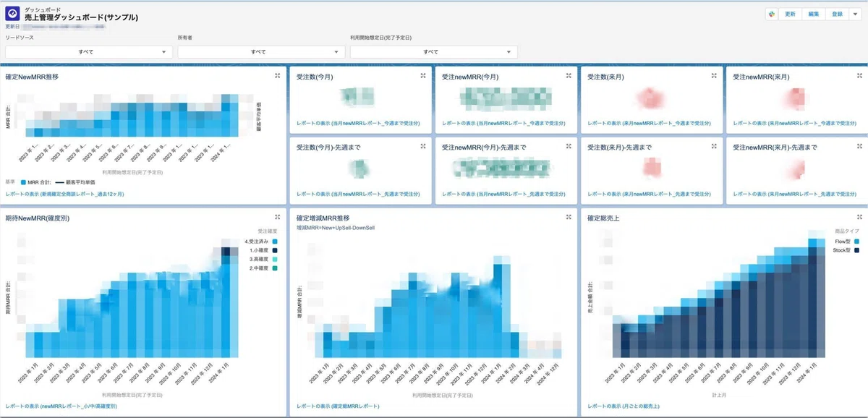This screenshot has width=868, height=418.
Task: Open the more actions arrow next to 登録
Action: pyautogui.click(x=856, y=14)
